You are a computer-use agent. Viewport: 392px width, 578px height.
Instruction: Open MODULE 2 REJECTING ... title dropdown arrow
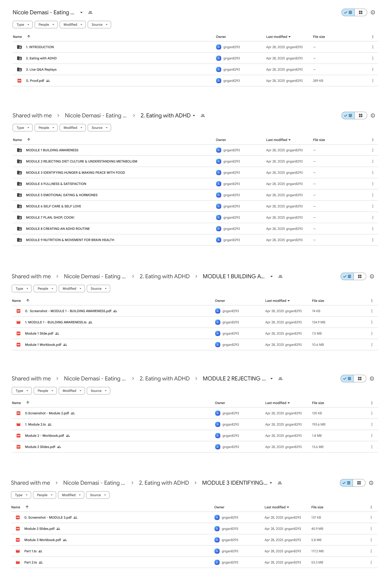(x=271, y=379)
